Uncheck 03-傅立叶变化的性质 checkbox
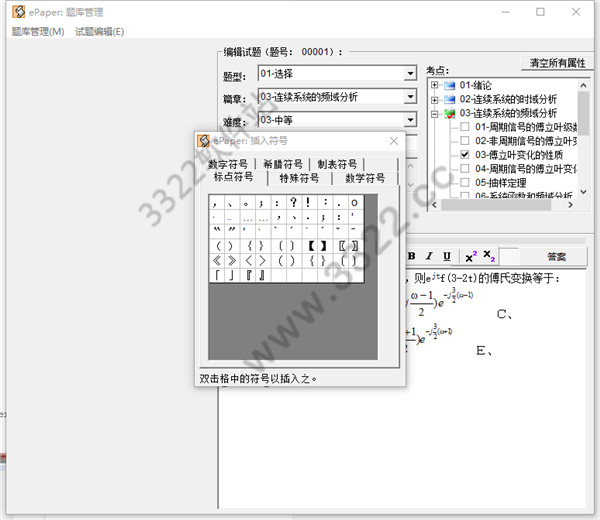600x520 pixels. pyautogui.click(x=465, y=155)
